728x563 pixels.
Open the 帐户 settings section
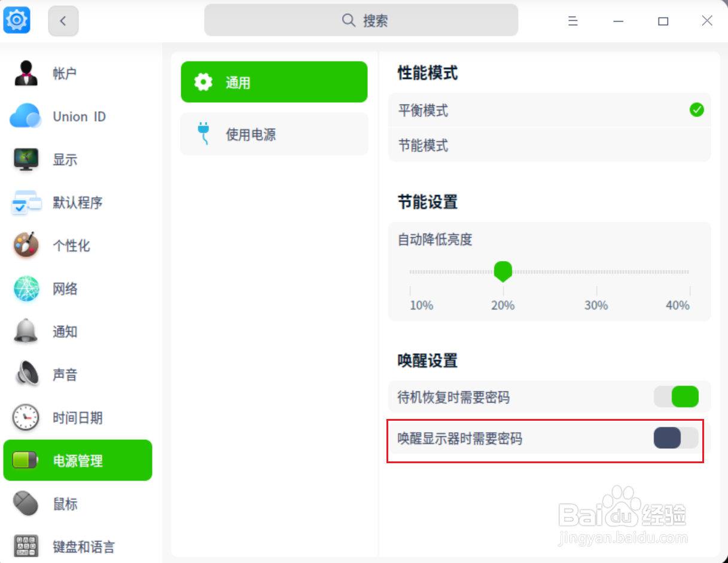pos(78,74)
